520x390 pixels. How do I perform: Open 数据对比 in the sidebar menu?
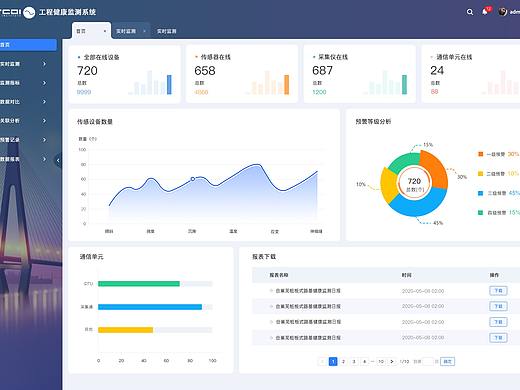[10, 102]
